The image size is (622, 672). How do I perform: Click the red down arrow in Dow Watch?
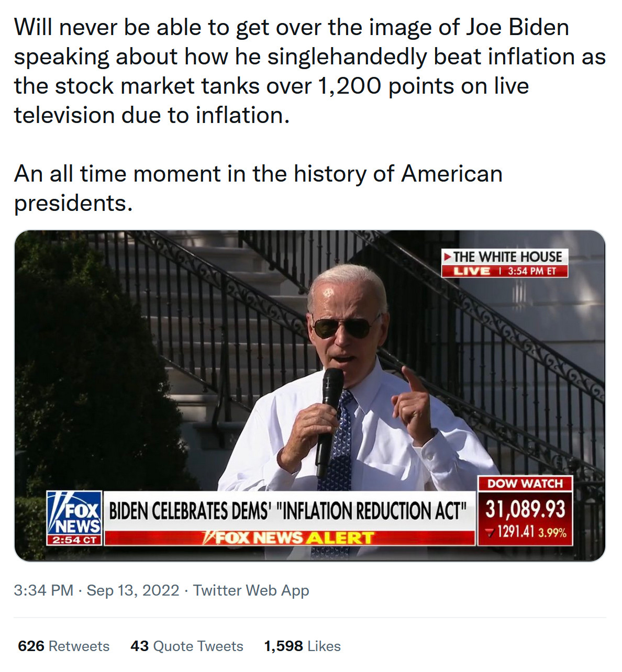coord(490,533)
